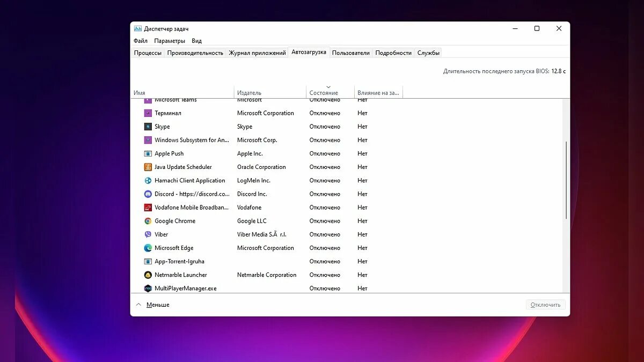Sort by Имя column header
The image size is (644, 362).
coord(182,92)
